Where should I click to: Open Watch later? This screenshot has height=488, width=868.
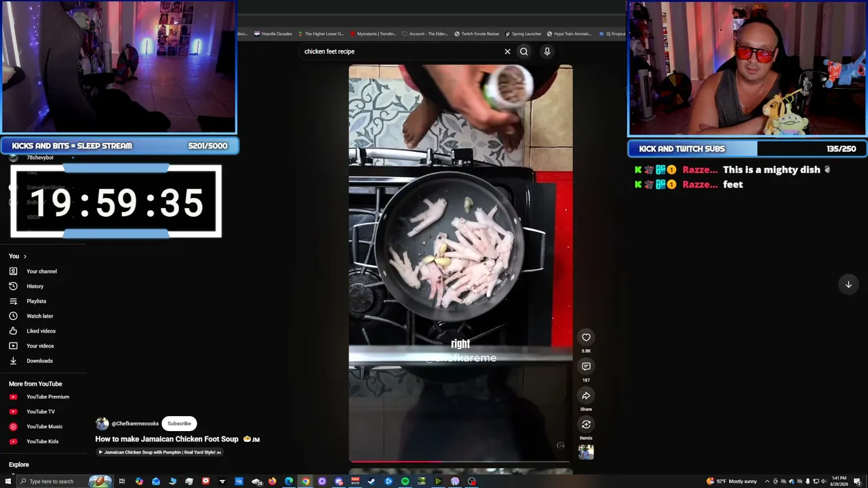point(40,316)
